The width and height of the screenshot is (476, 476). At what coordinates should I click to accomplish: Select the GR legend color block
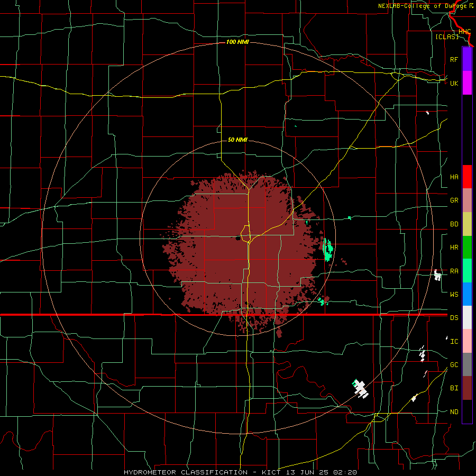467,200
